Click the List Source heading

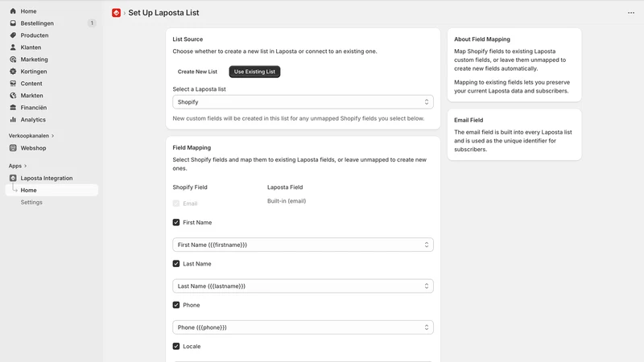click(188, 39)
